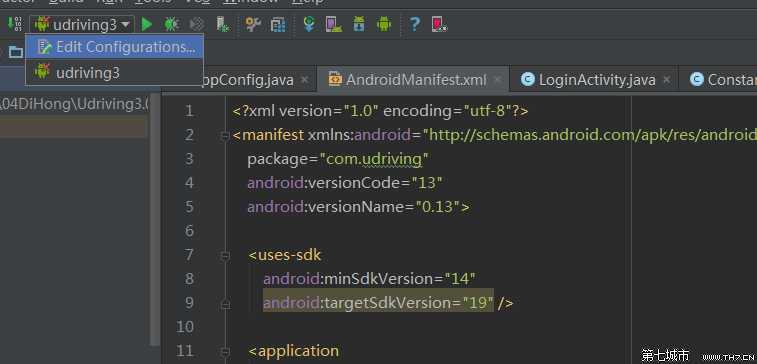Image resolution: width=757 pixels, height=364 pixels.
Task: Open the udriving3 run configuration dropdown
Action: coord(82,24)
